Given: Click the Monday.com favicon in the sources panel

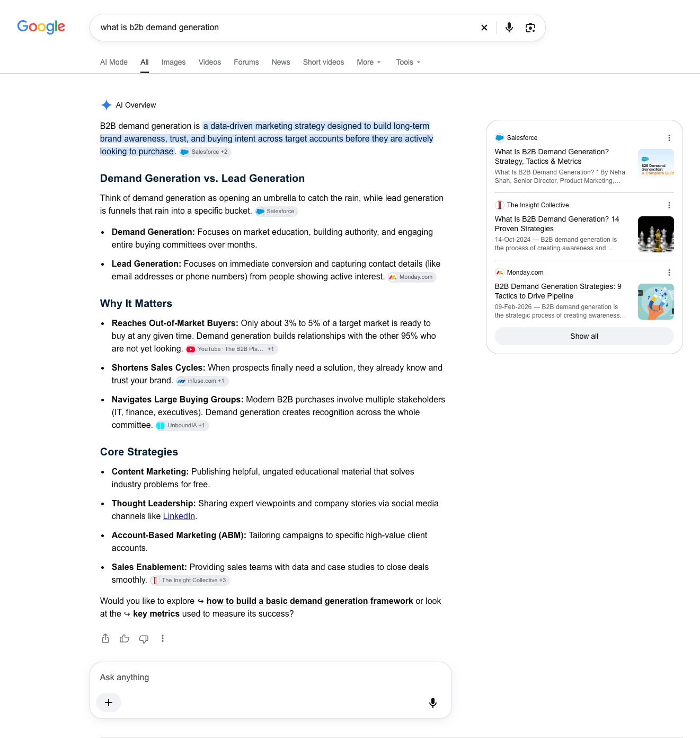Looking at the screenshot, I should (x=499, y=273).
